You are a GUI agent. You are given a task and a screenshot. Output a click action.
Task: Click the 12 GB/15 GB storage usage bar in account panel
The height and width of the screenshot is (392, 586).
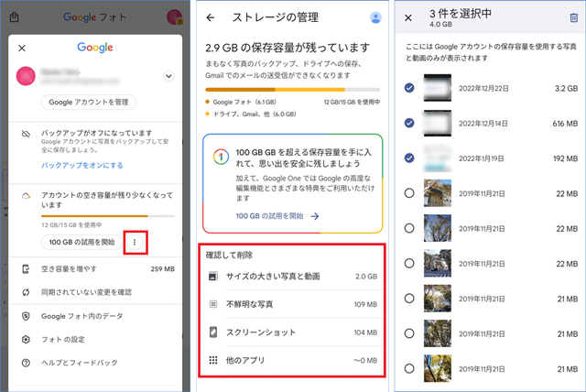pyautogui.click(x=108, y=216)
